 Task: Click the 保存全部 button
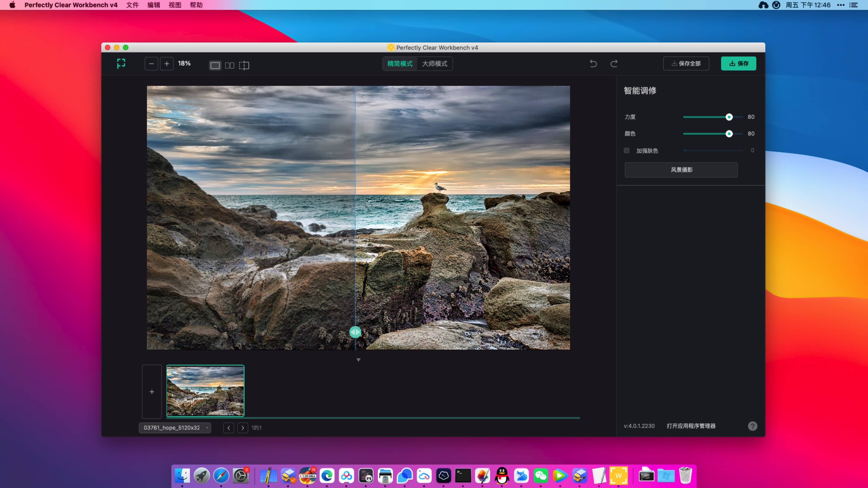(x=686, y=64)
